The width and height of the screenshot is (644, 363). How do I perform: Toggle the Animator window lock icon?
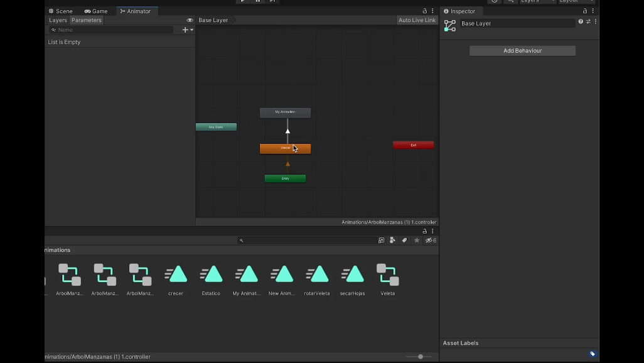point(425,11)
